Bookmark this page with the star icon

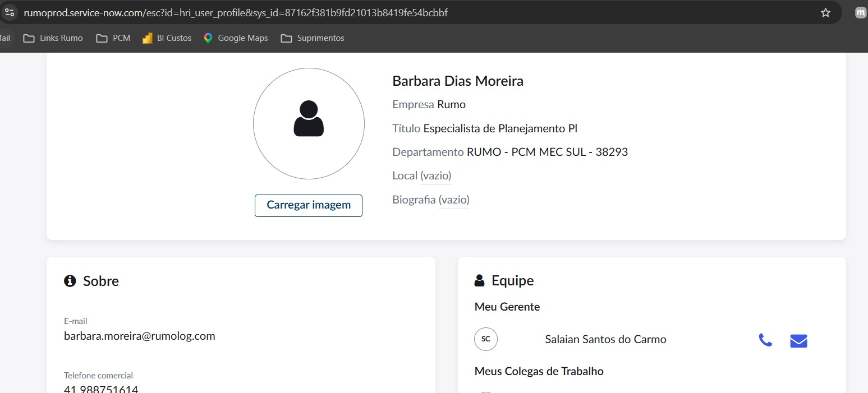pos(825,12)
